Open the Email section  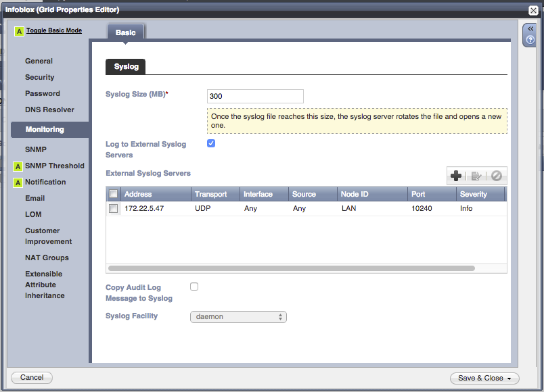[35, 198]
